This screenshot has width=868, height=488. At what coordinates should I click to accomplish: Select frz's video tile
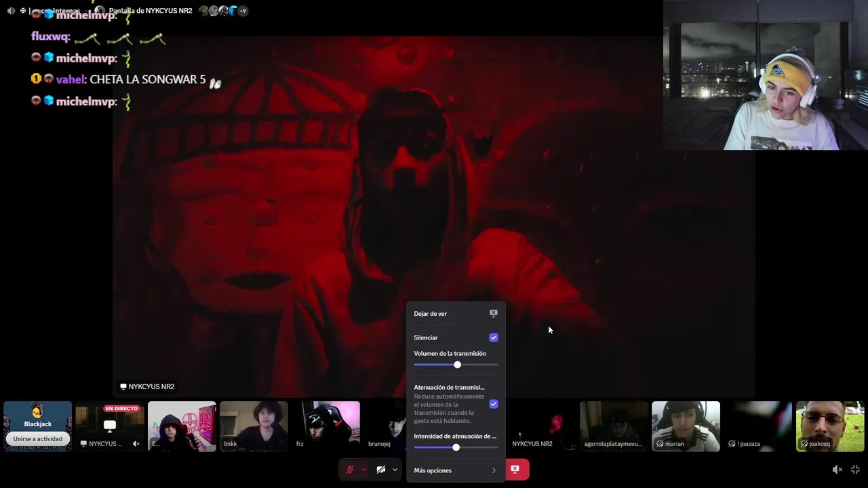325,426
